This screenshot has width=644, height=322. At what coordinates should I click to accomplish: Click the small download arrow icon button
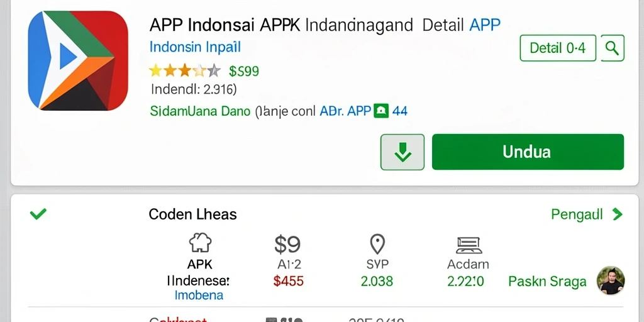coord(402,152)
